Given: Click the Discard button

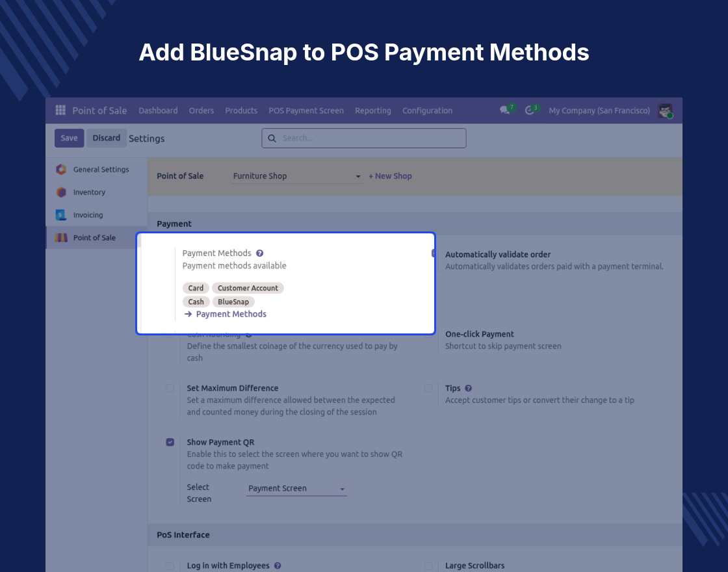Looking at the screenshot, I should (107, 138).
